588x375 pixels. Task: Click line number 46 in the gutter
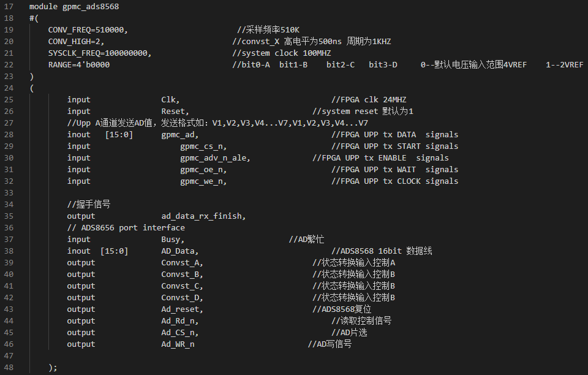[x=9, y=344]
